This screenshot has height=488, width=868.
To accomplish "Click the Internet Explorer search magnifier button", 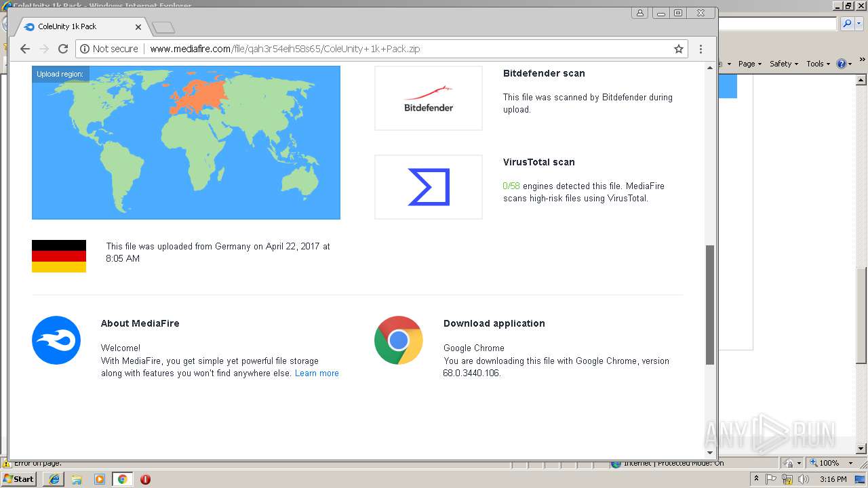I will pos(846,24).
